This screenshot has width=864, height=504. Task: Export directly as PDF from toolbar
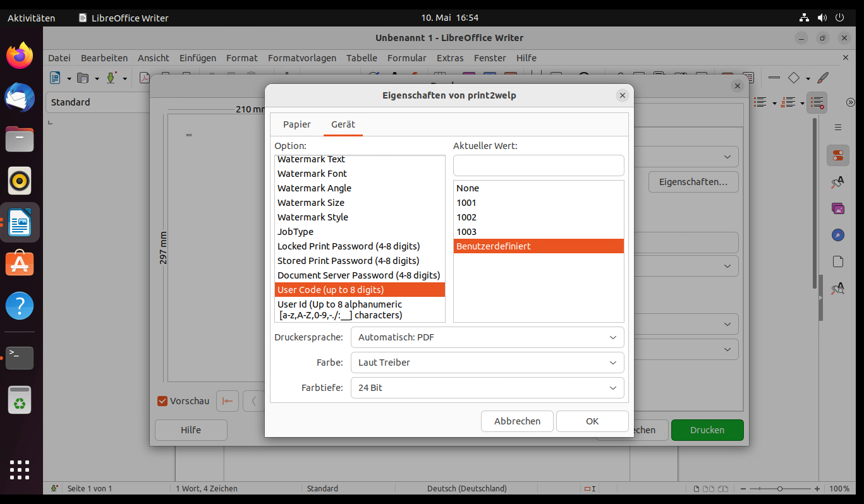[x=145, y=78]
